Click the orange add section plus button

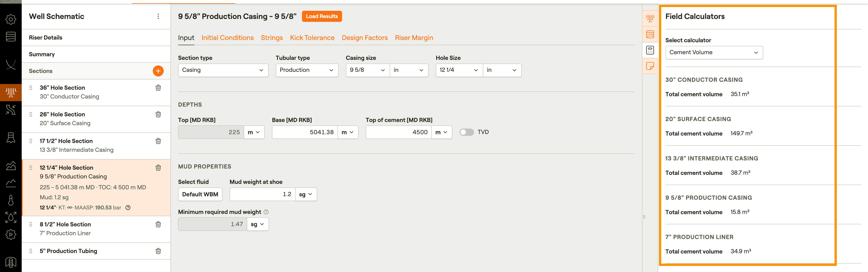click(x=158, y=71)
